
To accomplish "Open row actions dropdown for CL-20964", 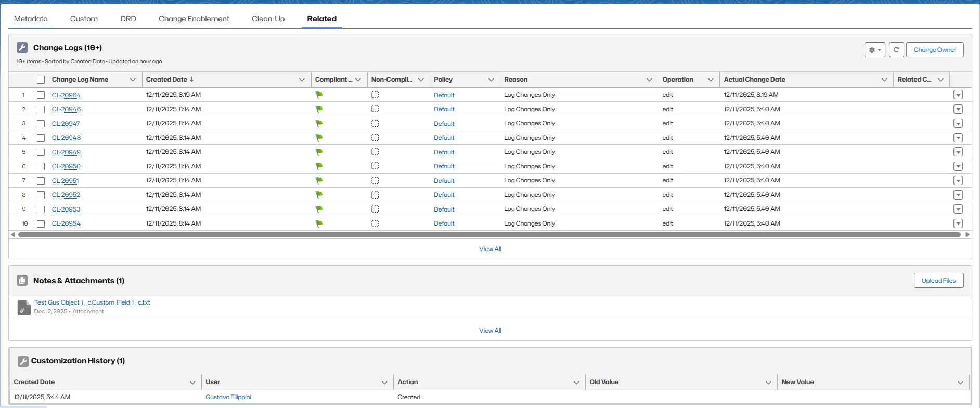I will coord(958,95).
